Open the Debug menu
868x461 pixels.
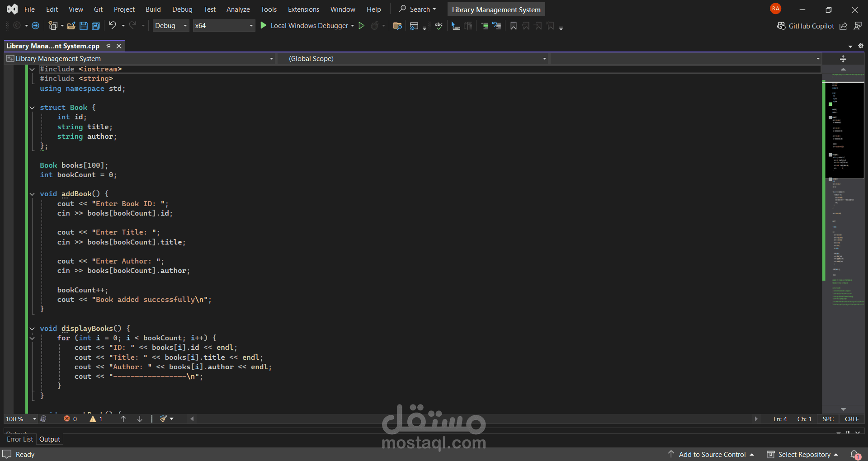(x=182, y=9)
